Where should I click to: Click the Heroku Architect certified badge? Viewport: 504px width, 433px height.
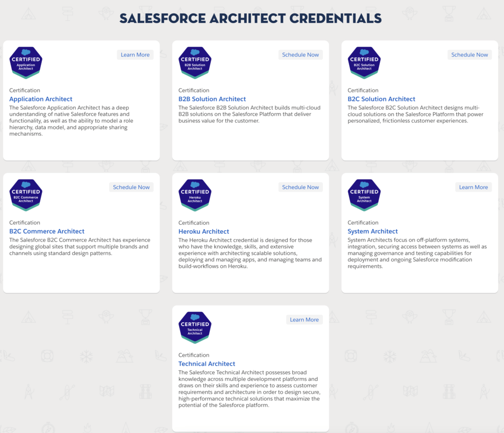click(195, 195)
